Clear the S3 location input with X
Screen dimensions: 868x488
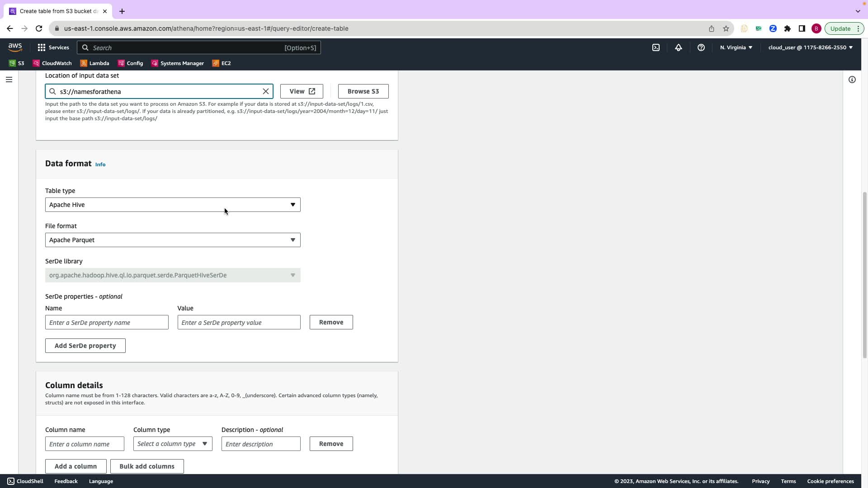pyautogui.click(x=266, y=91)
